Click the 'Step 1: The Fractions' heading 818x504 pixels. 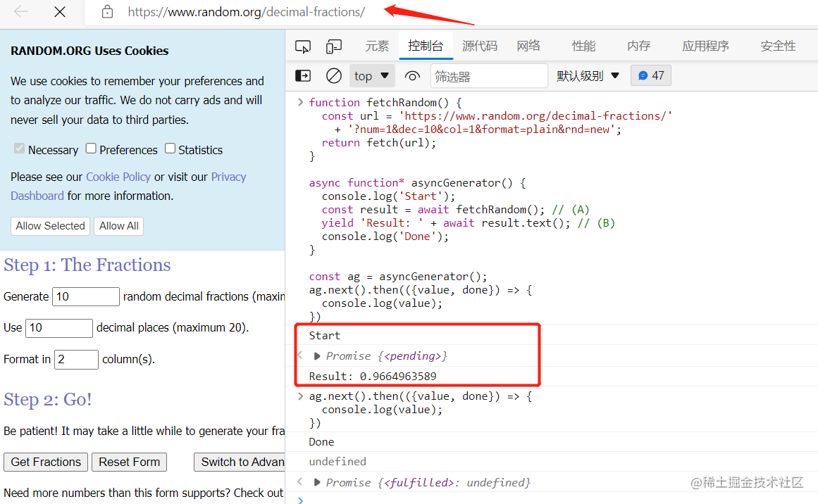pyautogui.click(x=87, y=265)
